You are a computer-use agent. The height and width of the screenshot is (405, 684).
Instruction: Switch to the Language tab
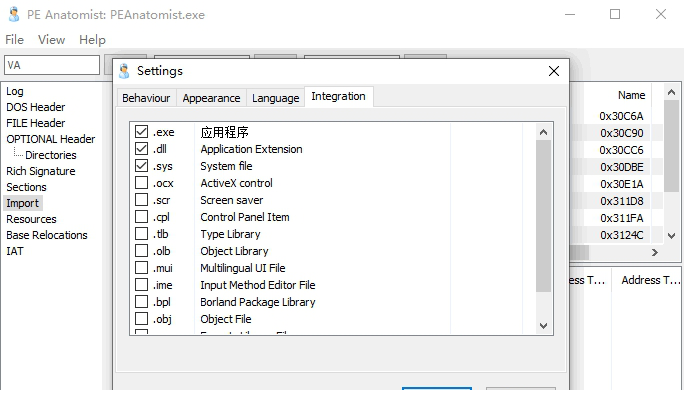pos(275,98)
